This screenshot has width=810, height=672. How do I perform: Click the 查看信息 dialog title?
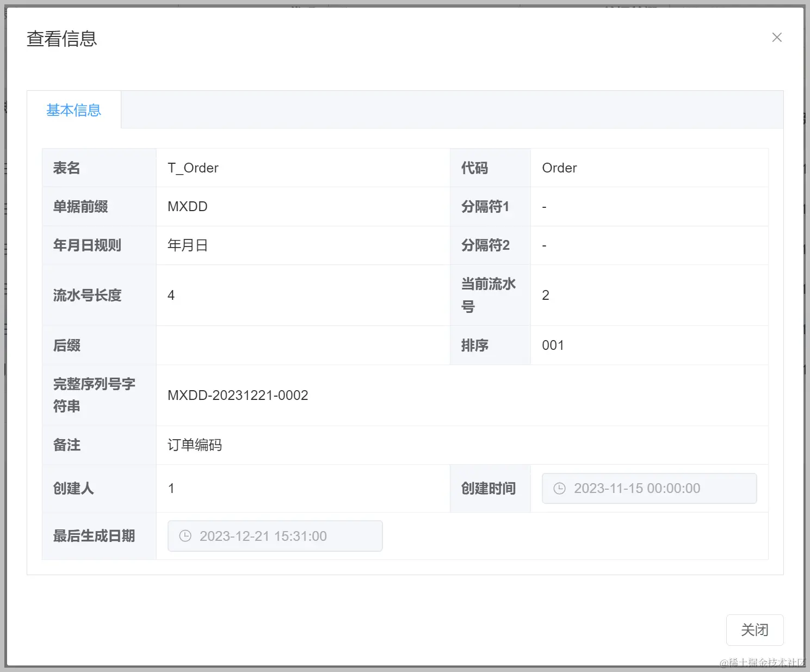click(61, 39)
